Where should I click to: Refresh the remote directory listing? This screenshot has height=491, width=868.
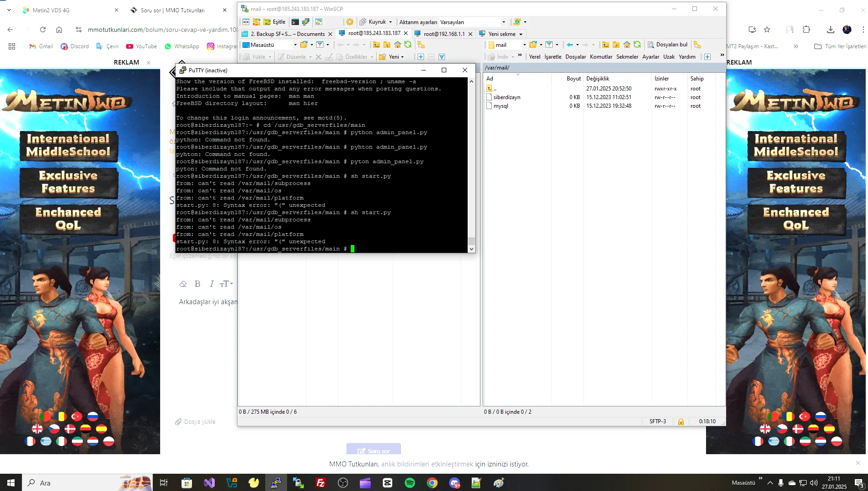pos(637,45)
